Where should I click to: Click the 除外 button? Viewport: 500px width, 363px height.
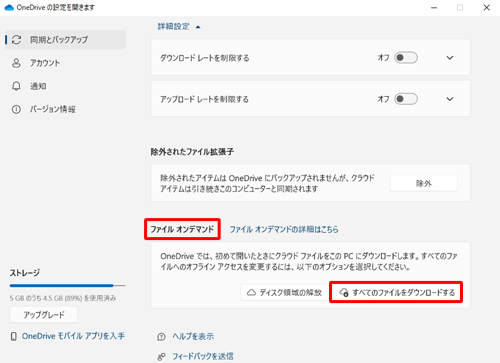coord(424,183)
